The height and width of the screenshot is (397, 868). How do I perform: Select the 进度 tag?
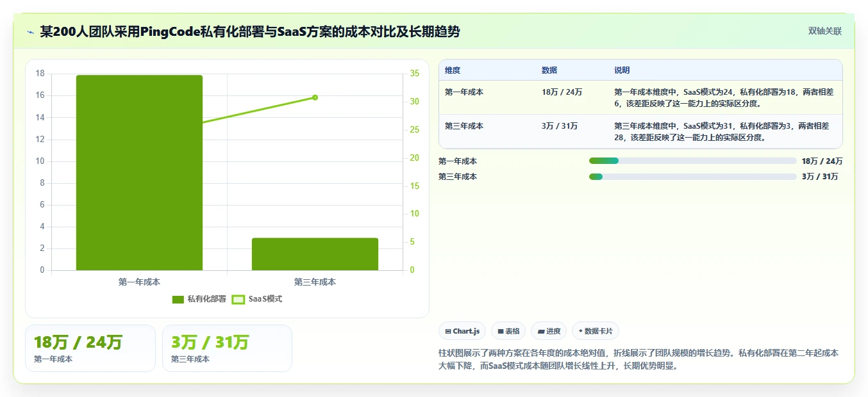pyautogui.click(x=549, y=331)
